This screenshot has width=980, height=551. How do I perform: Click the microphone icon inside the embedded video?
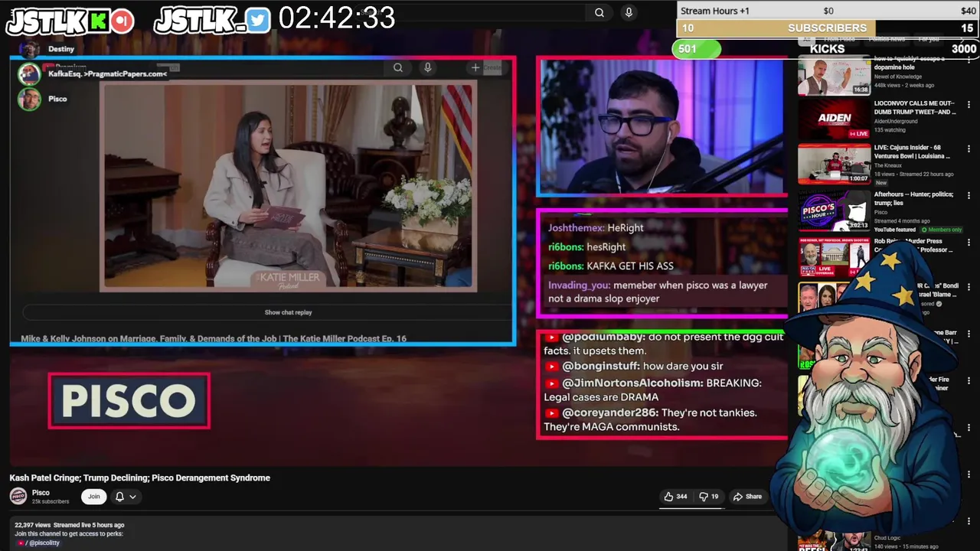pyautogui.click(x=428, y=67)
